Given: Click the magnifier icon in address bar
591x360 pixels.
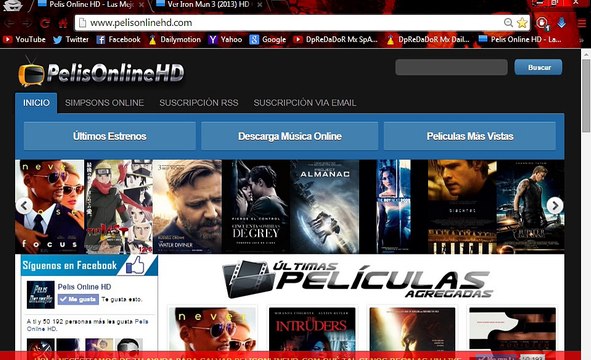Looking at the screenshot, I should tap(508, 23).
